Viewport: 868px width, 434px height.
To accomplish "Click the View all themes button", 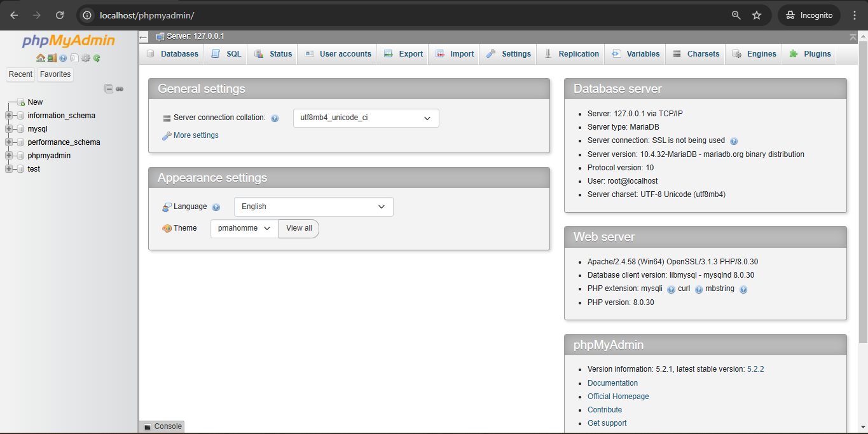I will coord(299,228).
